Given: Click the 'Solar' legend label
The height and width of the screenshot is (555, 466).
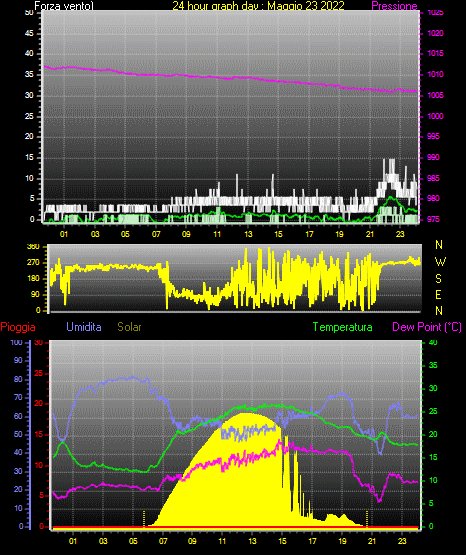Looking at the screenshot, I should click(130, 327).
